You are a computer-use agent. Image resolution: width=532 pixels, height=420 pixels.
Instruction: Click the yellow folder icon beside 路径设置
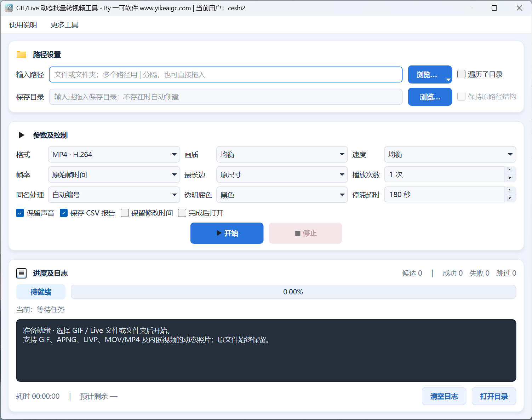[x=21, y=54]
